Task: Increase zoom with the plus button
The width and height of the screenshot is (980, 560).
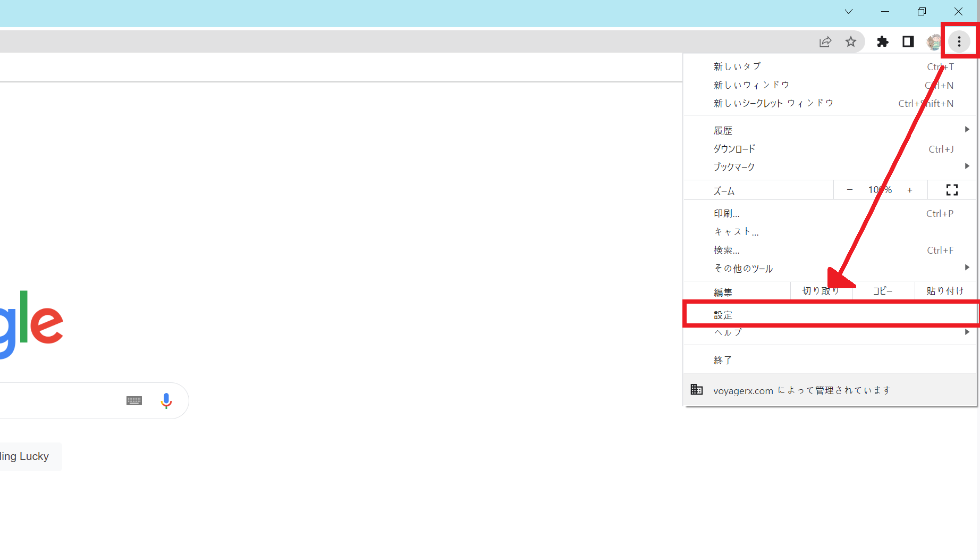Action: [x=910, y=190]
